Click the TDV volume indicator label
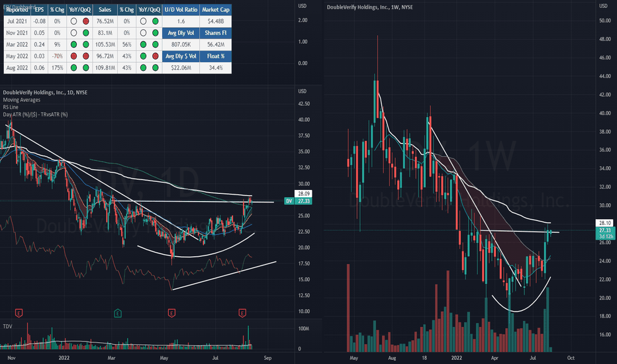The image size is (617, 364). coord(7,326)
